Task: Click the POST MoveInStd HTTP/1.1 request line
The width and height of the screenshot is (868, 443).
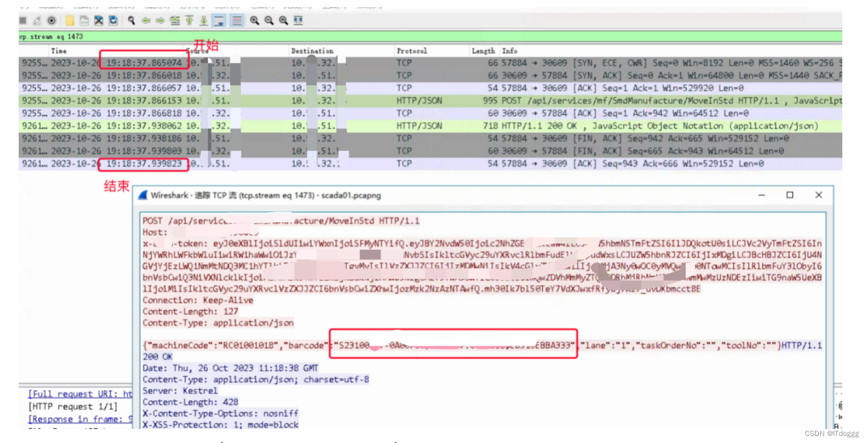Action: coord(281,221)
